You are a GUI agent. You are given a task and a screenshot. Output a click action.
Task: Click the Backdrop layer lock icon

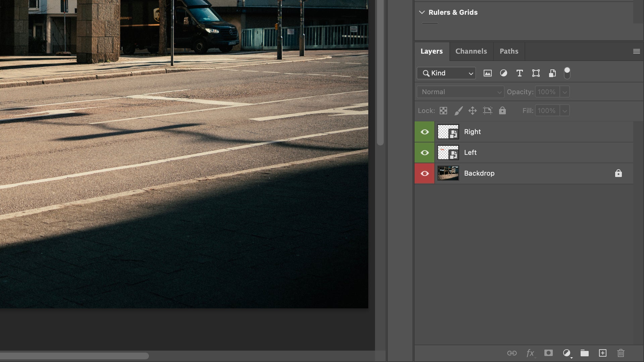tap(618, 173)
